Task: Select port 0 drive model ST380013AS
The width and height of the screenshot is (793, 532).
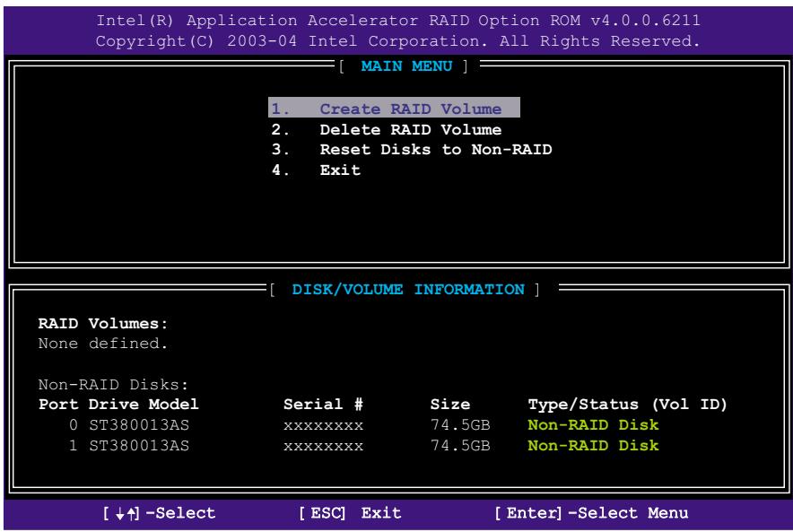Action: point(139,424)
